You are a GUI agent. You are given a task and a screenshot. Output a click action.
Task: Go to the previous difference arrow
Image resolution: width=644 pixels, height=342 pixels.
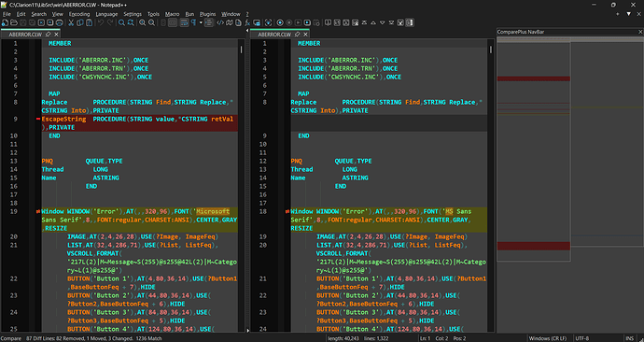click(x=373, y=22)
